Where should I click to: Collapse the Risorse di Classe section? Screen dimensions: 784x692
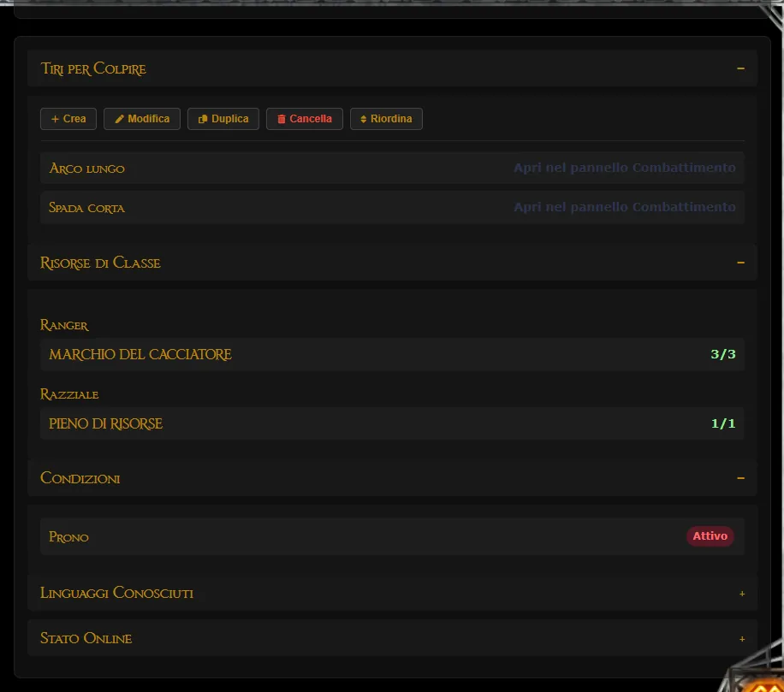point(740,263)
